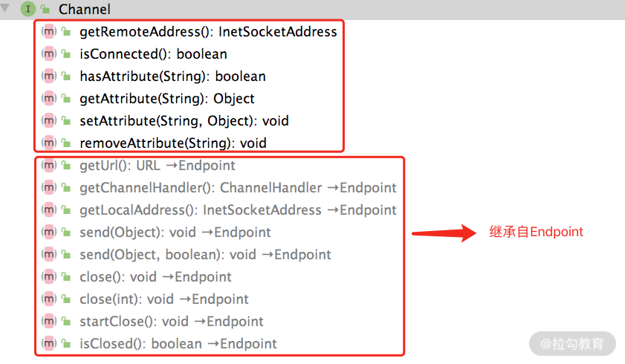
Task: Collapse the Channel interface tree node
Action: point(7,9)
